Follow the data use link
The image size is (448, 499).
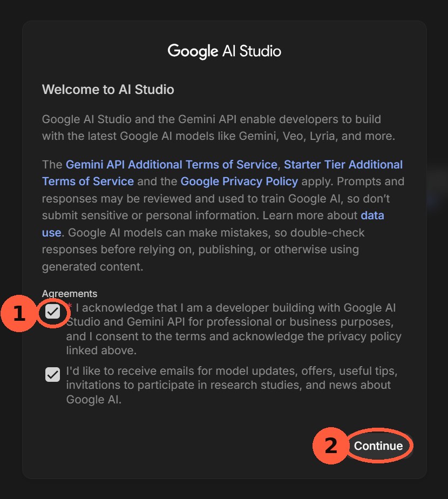[x=213, y=224]
